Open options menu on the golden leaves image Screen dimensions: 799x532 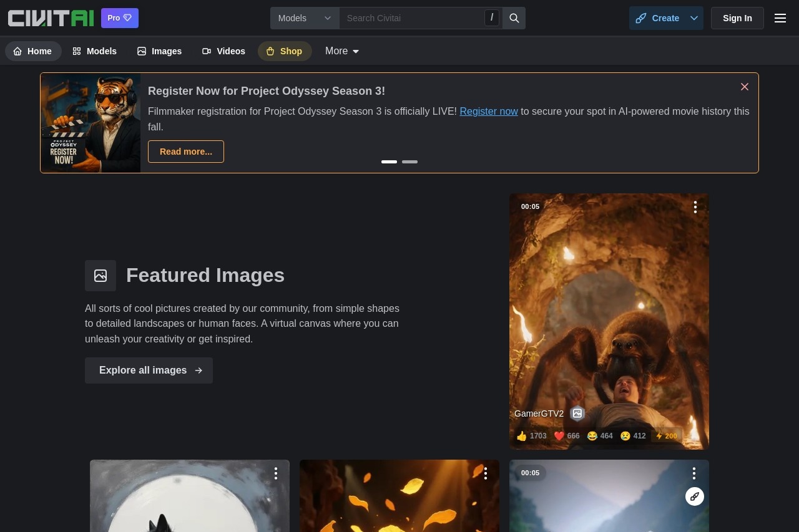(x=486, y=474)
